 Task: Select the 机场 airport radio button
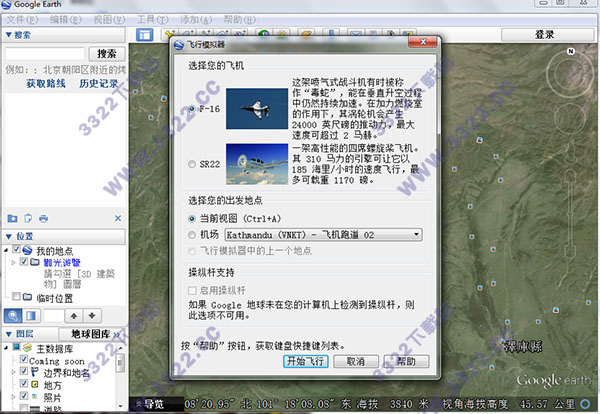[192, 235]
